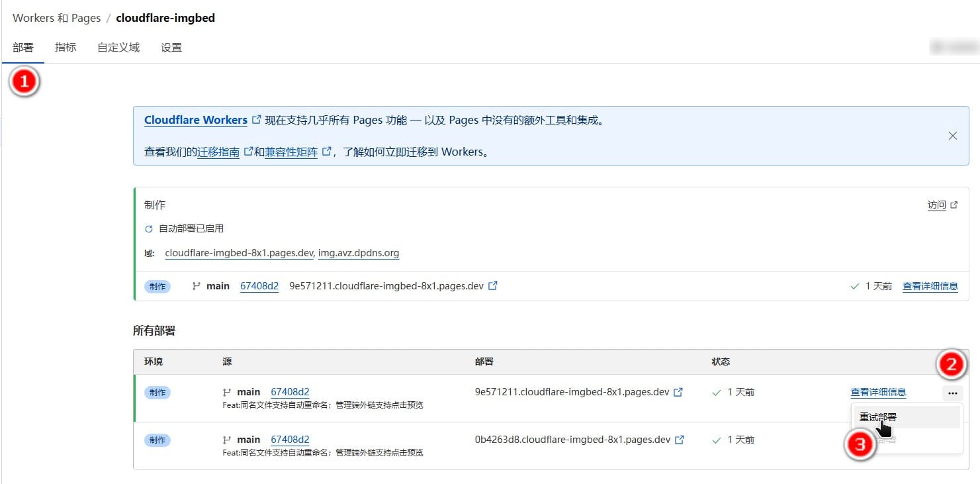Go to the 设置 tab
This screenshot has height=484, width=980.
[x=171, y=48]
